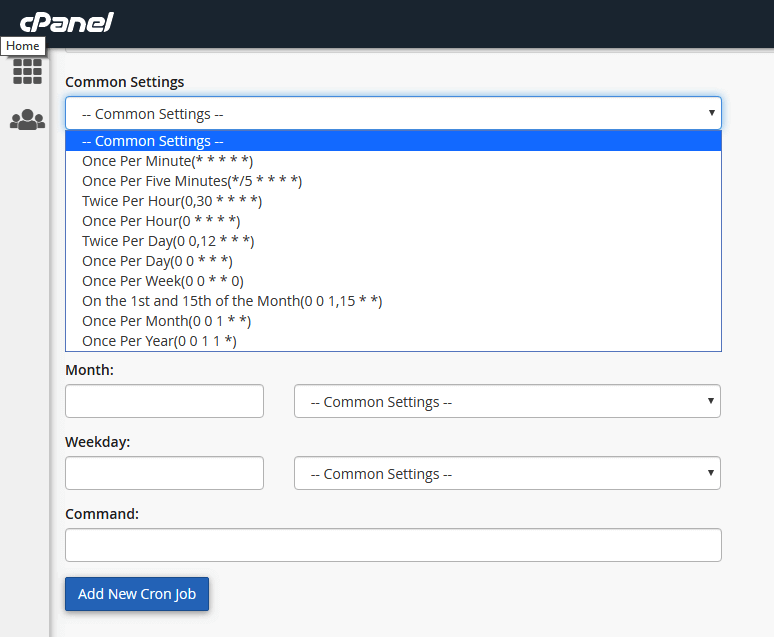The width and height of the screenshot is (774, 637).
Task: Collapse the top Common Settings dropdown arrow
Action: [711, 113]
